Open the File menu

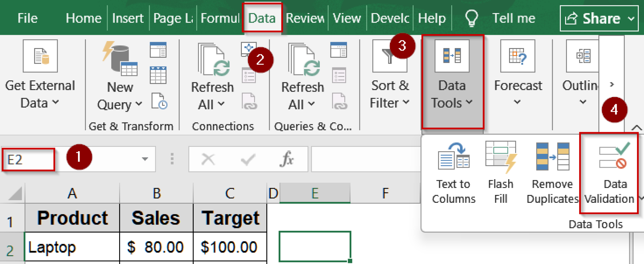tap(27, 18)
